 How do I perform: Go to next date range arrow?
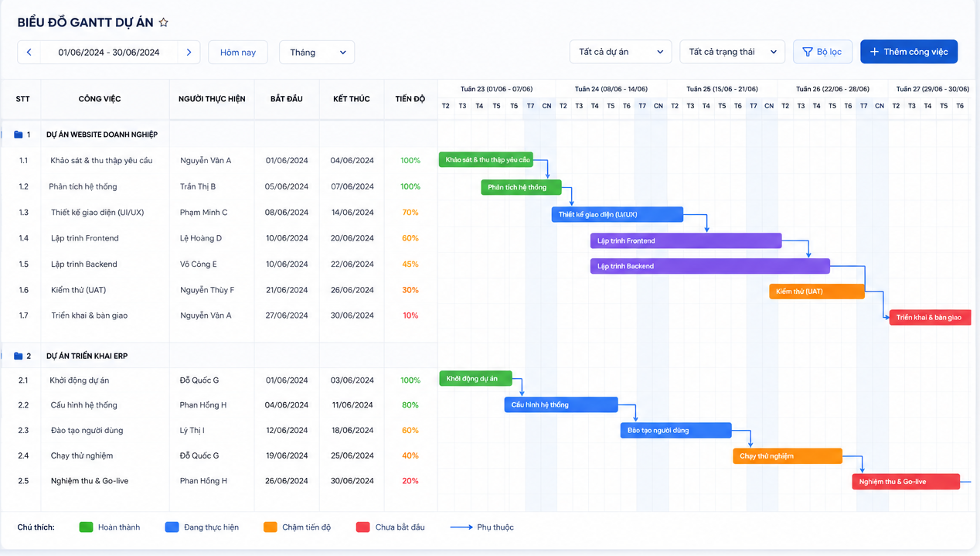coord(189,53)
